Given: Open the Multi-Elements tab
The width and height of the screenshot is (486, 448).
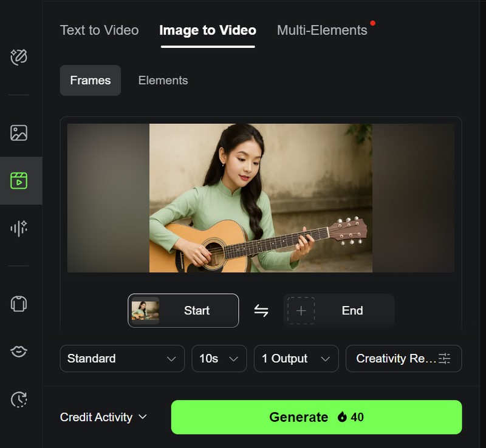Looking at the screenshot, I should point(322,30).
